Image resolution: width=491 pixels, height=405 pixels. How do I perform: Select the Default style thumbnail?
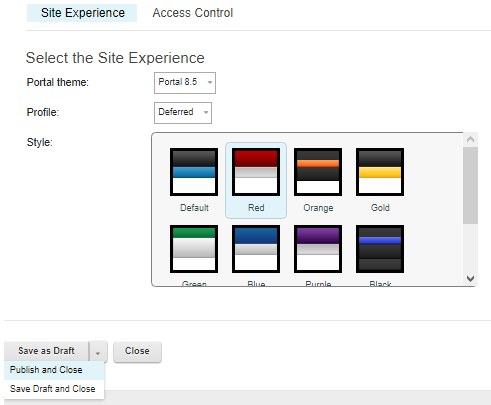[194, 172]
